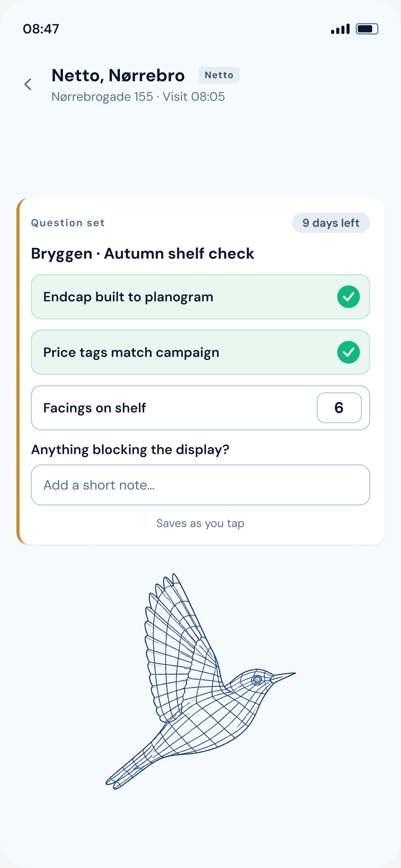Tap Anything blocking the display question

click(x=130, y=449)
